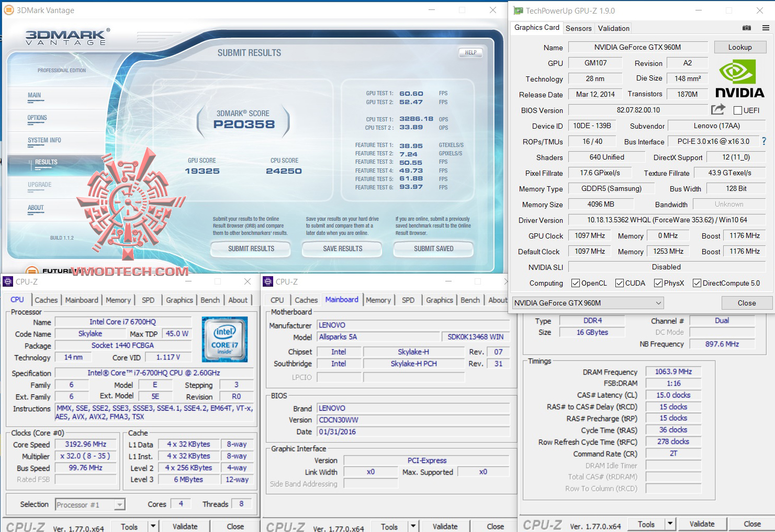Disable PhysX support checkbox
This screenshot has width=775, height=532.
point(657,283)
